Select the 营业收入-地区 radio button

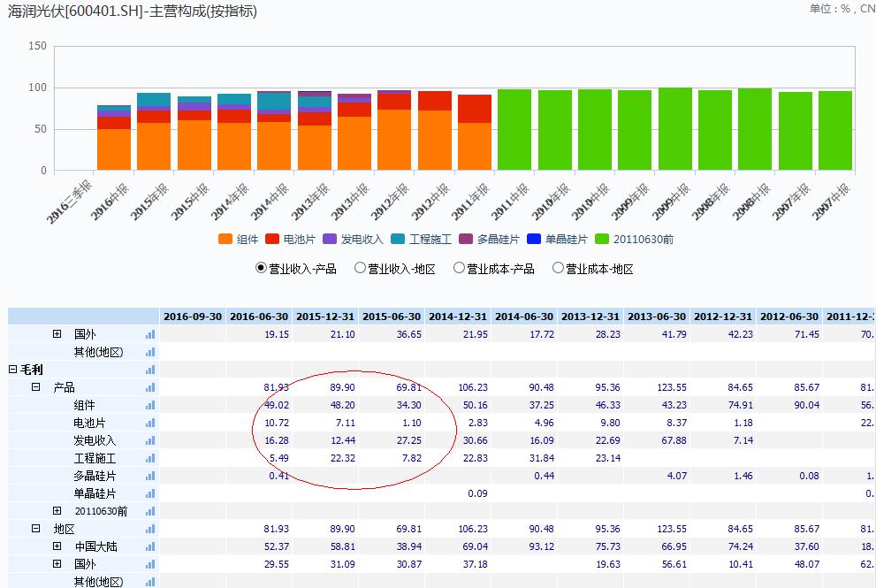point(360,268)
